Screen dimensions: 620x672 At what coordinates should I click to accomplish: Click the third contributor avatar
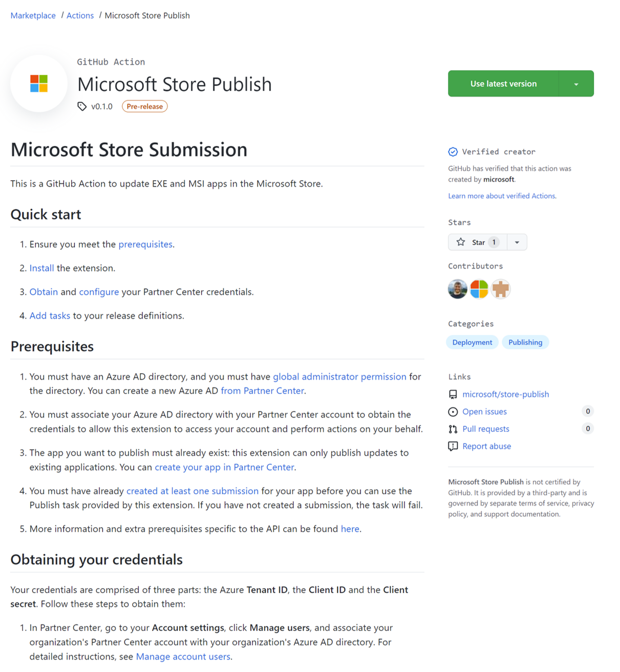pos(501,289)
